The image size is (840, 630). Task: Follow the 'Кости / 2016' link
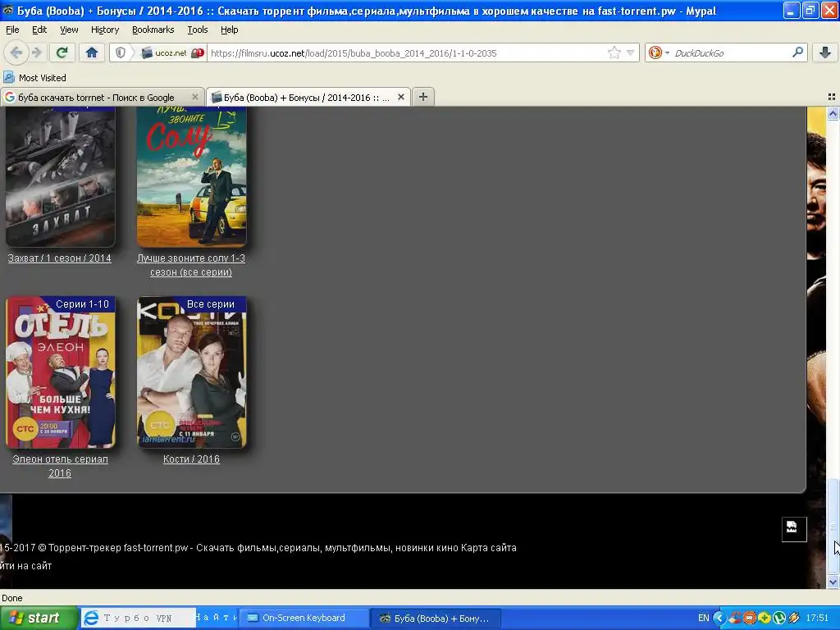191,459
